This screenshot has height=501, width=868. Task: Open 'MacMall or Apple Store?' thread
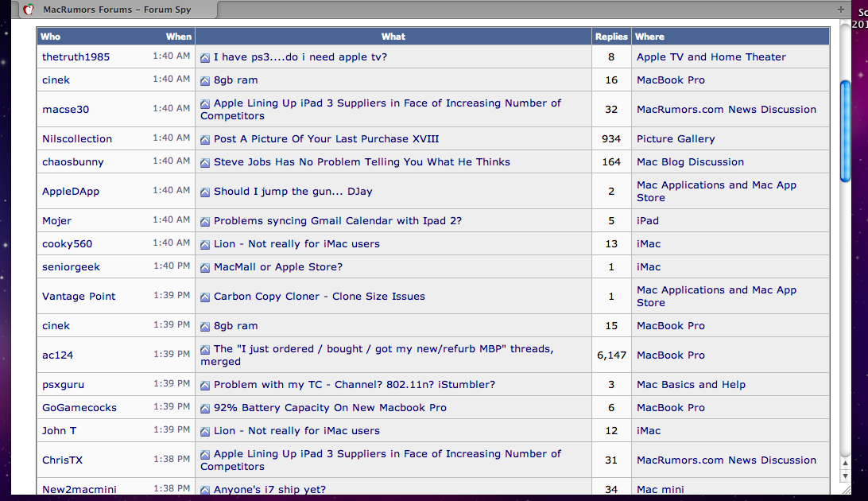tap(278, 267)
